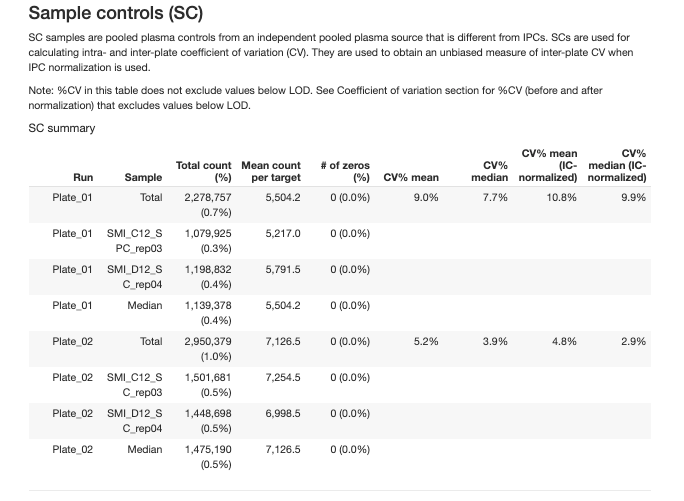Click the 5.2% CV mean value
684x501 pixels.
pyautogui.click(x=426, y=342)
